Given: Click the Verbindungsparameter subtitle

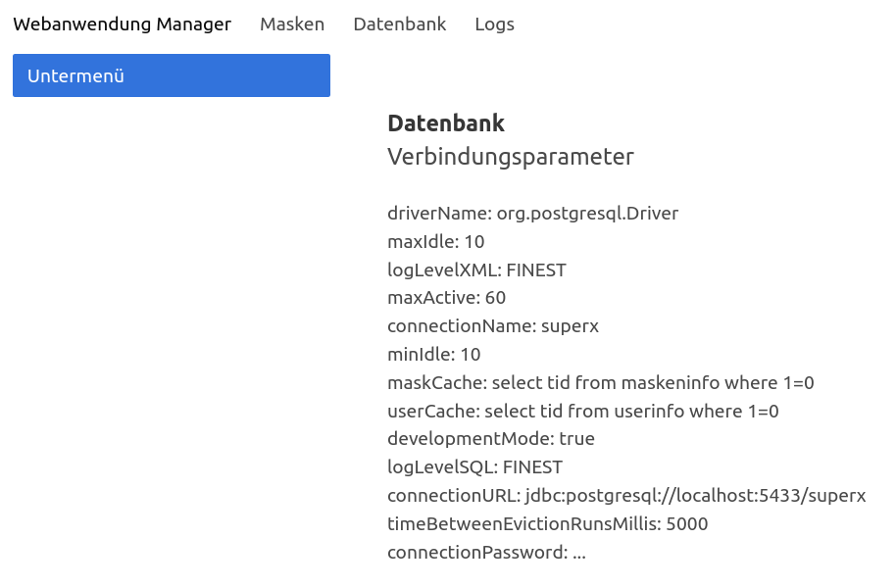Looking at the screenshot, I should tap(511, 157).
